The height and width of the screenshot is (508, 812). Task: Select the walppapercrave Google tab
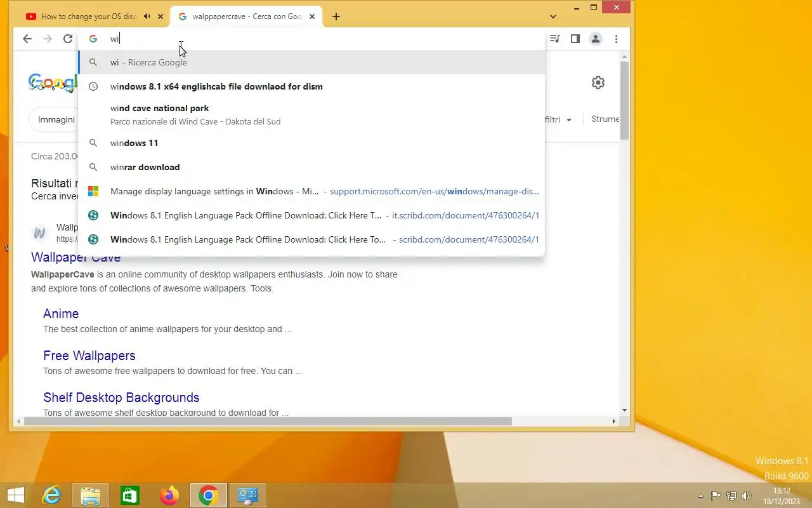tap(247, 17)
